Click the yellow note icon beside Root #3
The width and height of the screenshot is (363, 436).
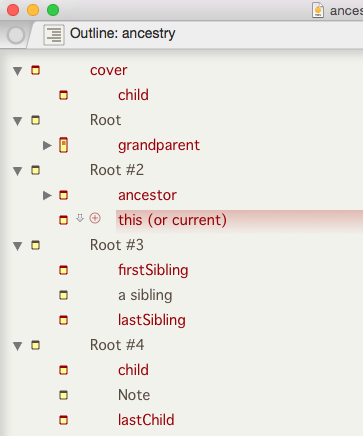click(36, 245)
